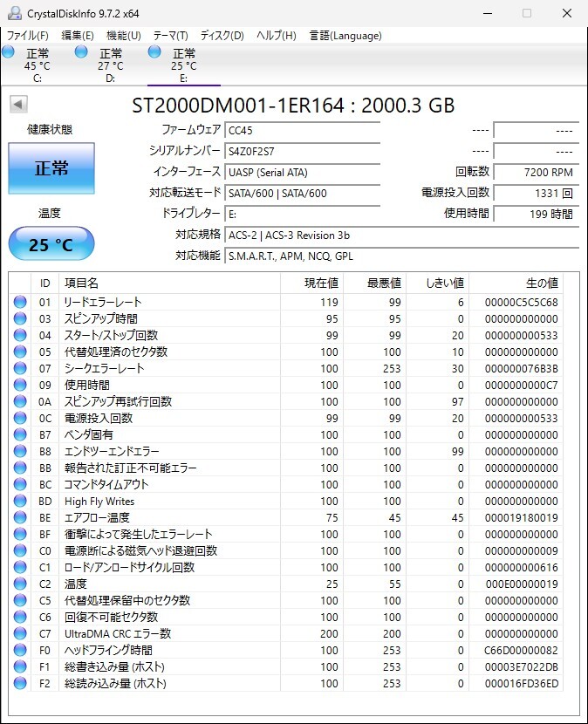Click status orb of リードエラーレート row
The image size is (588, 724).
coord(20,302)
